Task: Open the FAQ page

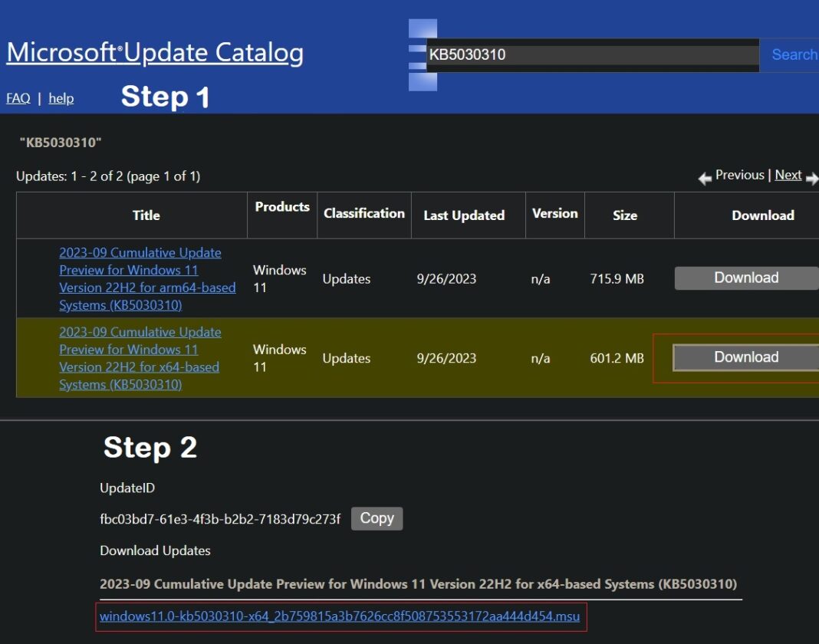Action: tap(17, 98)
